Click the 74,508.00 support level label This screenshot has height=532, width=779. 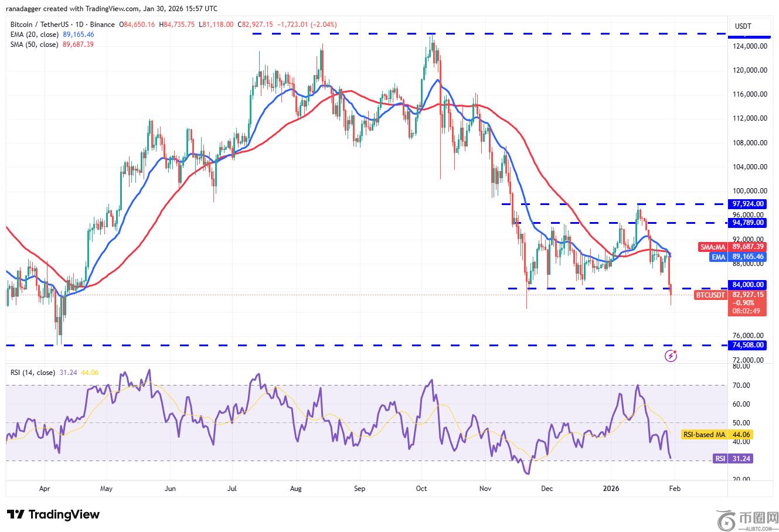[748, 345]
